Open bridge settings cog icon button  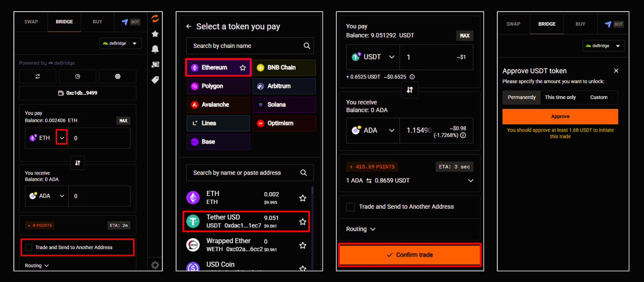(118, 76)
